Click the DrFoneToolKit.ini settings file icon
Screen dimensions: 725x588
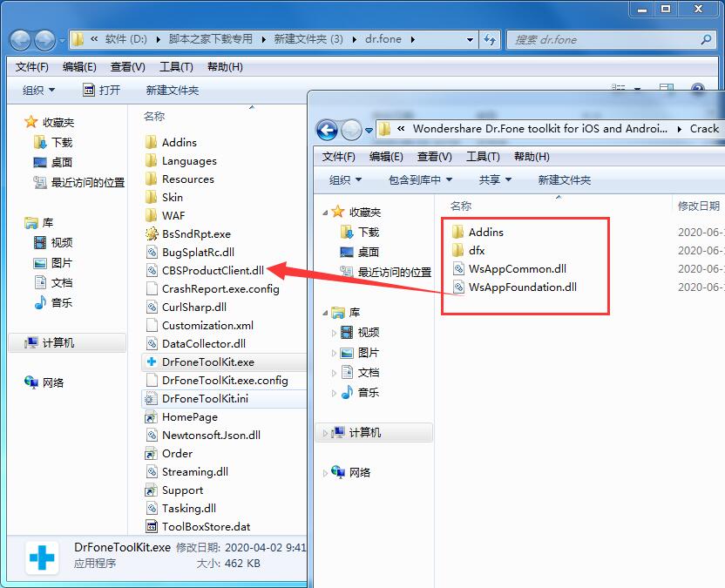pyautogui.click(x=152, y=398)
